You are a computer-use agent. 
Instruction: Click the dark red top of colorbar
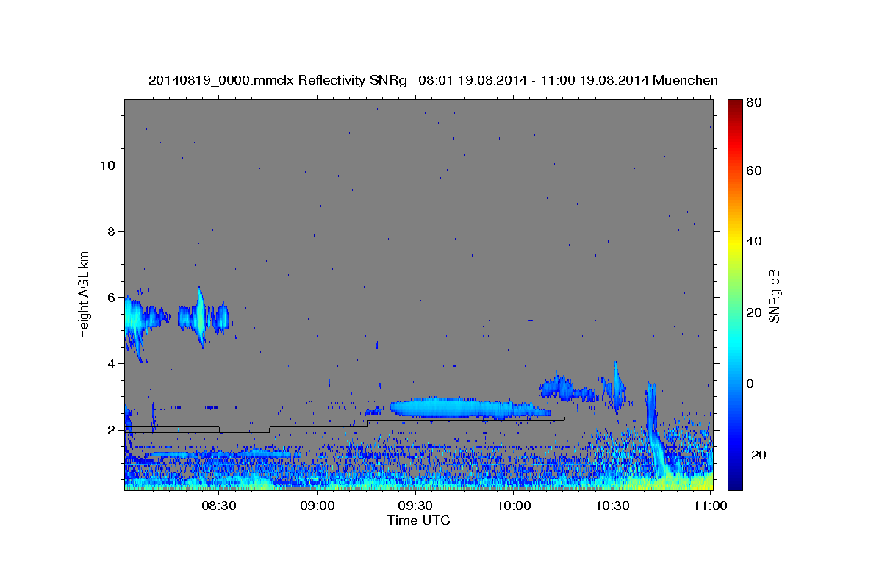(735, 105)
